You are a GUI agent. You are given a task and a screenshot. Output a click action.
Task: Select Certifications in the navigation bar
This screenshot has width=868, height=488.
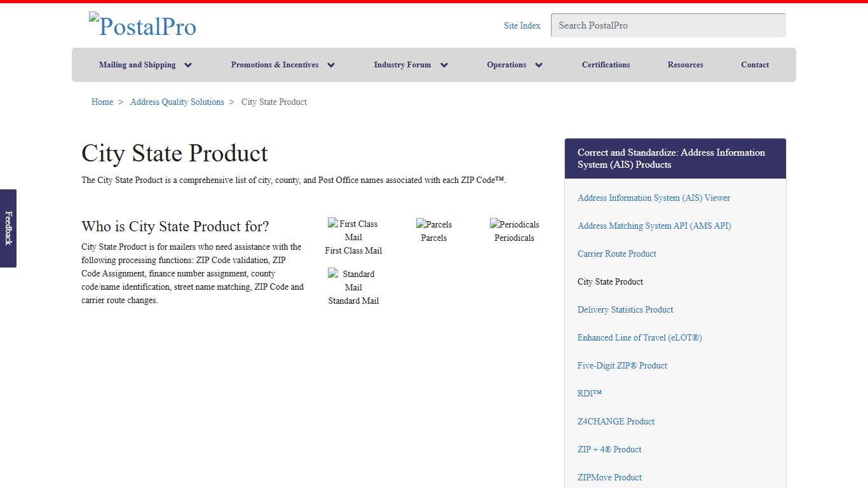coord(606,64)
